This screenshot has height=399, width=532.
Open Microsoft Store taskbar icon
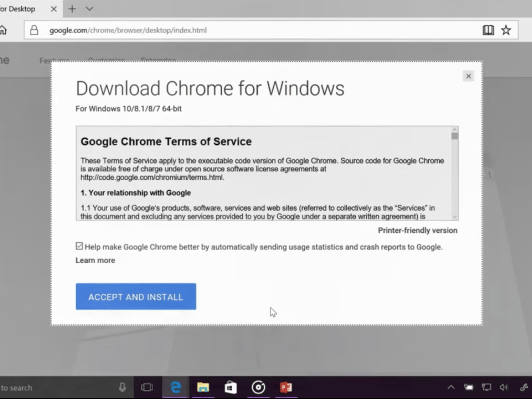(231, 387)
